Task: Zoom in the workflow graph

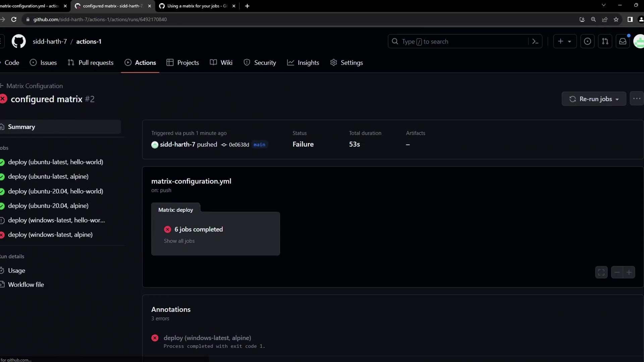Action: 629,272
